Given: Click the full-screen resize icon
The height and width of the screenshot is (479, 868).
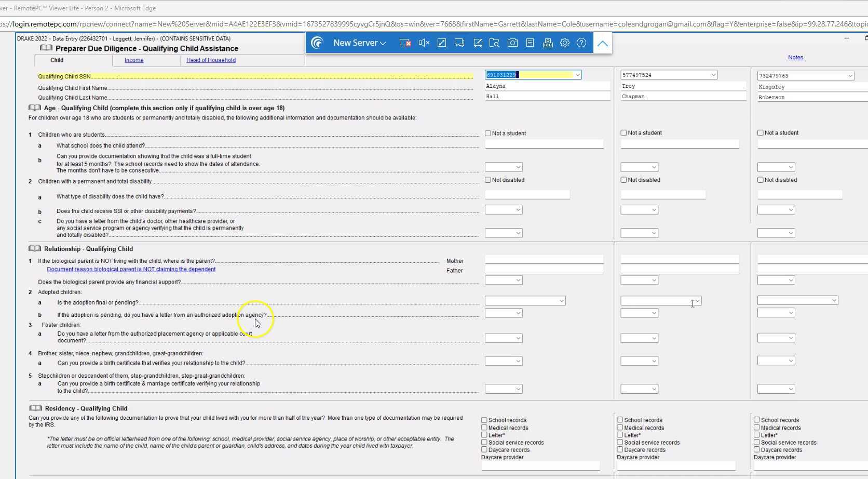Looking at the screenshot, I should (442, 43).
